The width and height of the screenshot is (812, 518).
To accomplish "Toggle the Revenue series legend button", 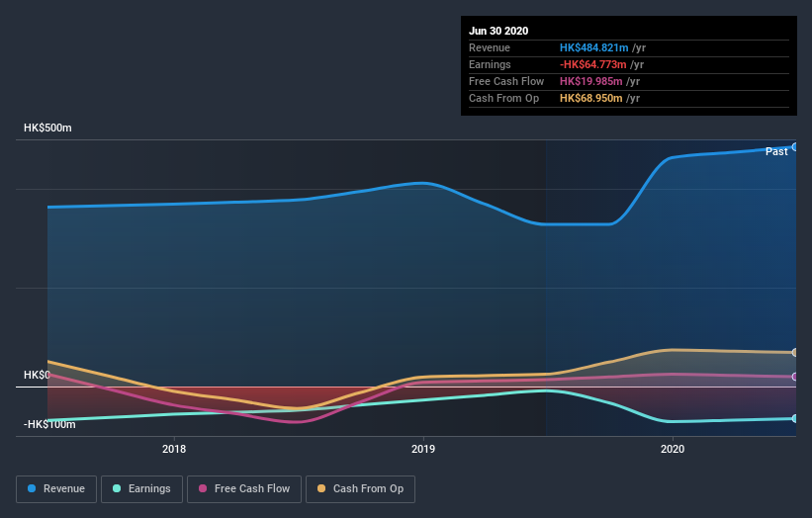I will click(56, 489).
